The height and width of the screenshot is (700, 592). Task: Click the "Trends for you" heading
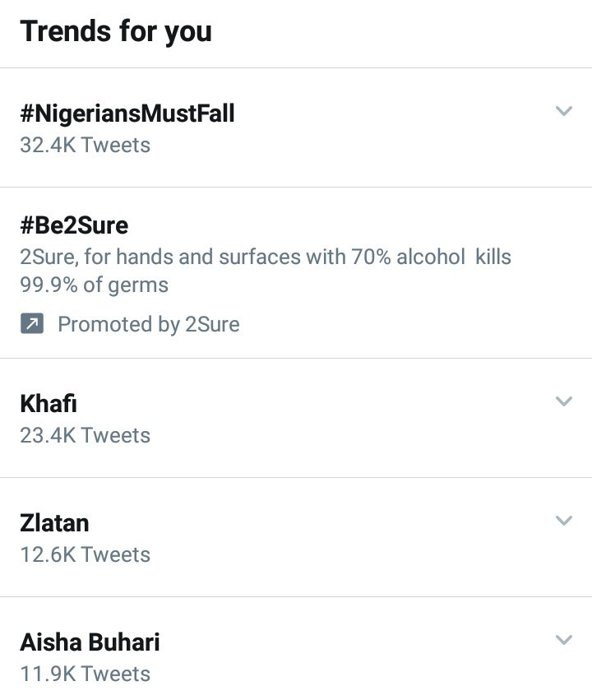point(116,31)
